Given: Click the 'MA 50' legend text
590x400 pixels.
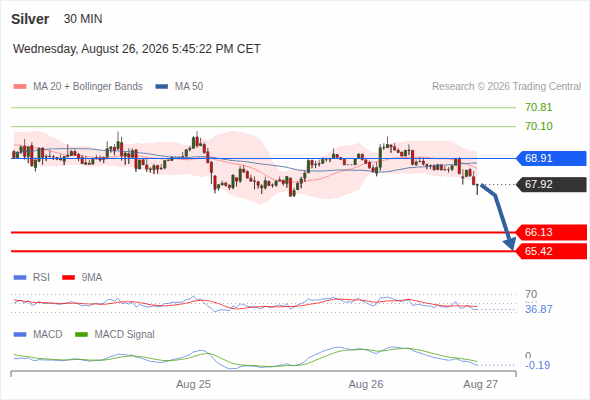Looking at the screenshot, I should [189, 87].
